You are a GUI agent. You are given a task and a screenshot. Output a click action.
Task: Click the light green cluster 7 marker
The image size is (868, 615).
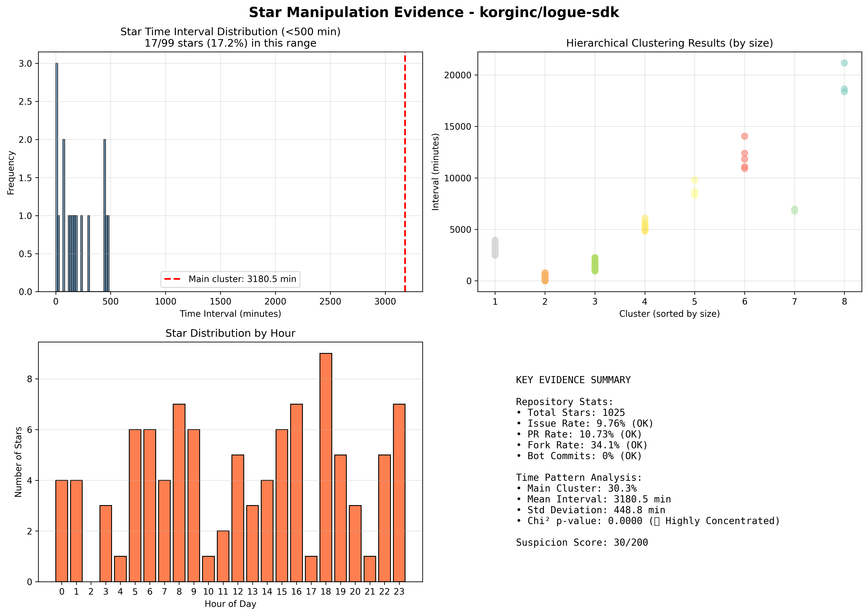795,210
